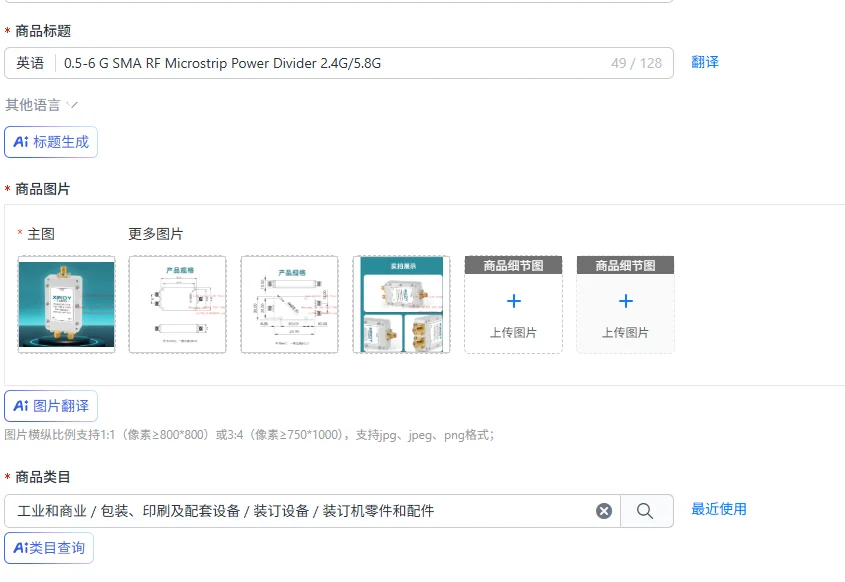Click the 商品类目 section label
Image resolution: width=845 pixels, height=582 pixels.
43,477
